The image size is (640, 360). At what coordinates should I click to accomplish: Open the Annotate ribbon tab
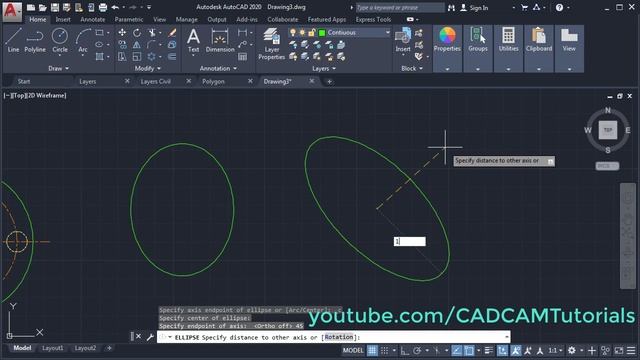pos(93,20)
